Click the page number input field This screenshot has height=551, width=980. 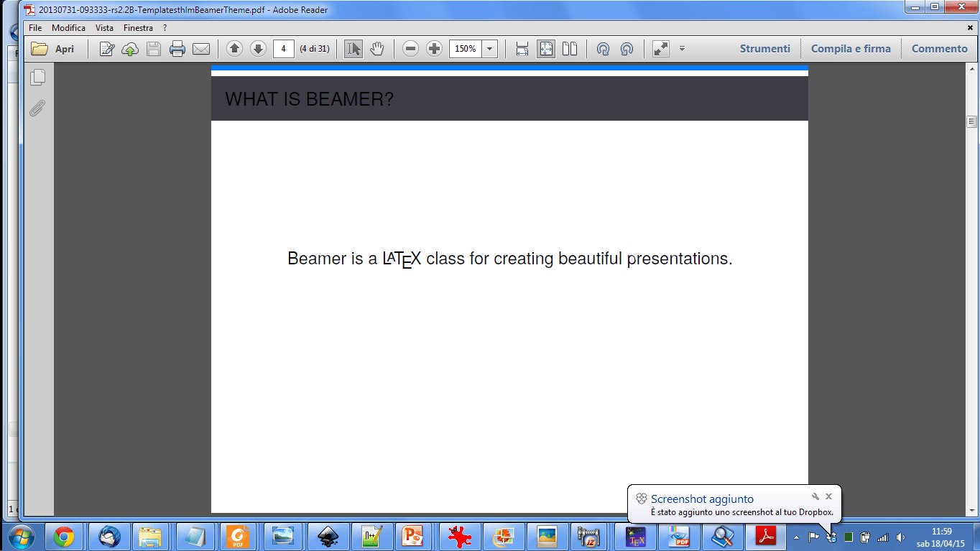pyautogui.click(x=284, y=48)
